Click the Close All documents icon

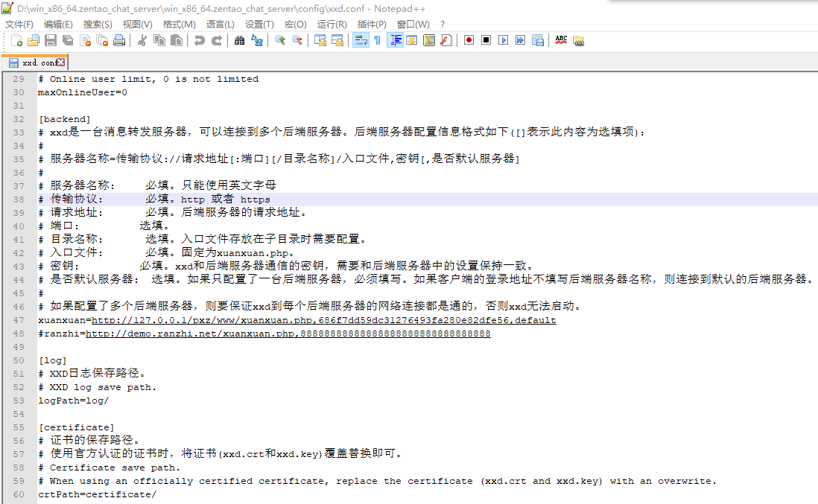click(102, 41)
